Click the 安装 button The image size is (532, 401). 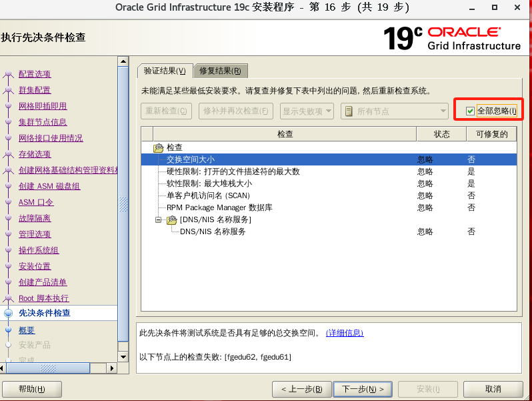point(428,389)
